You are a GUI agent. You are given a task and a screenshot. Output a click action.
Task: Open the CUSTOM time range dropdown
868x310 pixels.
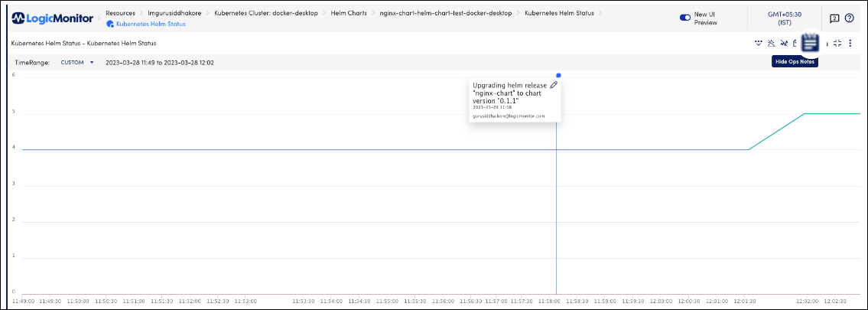tap(77, 62)
